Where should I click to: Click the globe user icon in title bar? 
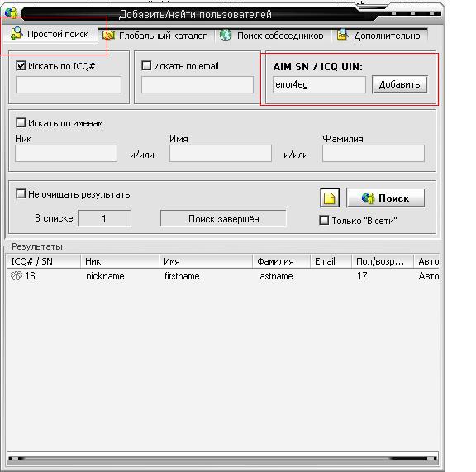pos(12,12)
